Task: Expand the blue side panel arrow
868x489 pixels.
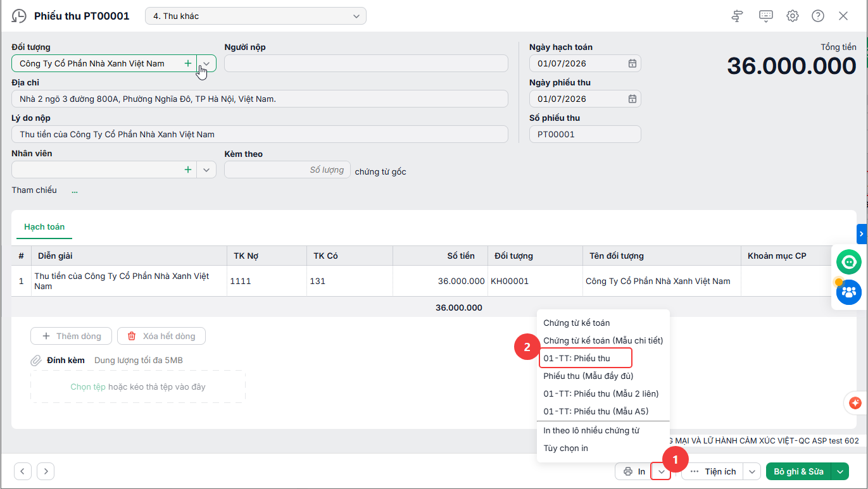Action: tap(862, 233)
